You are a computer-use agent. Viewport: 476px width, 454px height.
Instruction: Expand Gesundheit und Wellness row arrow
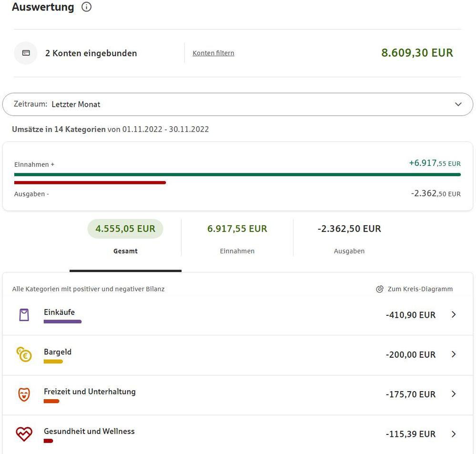[x=454, y=434]
